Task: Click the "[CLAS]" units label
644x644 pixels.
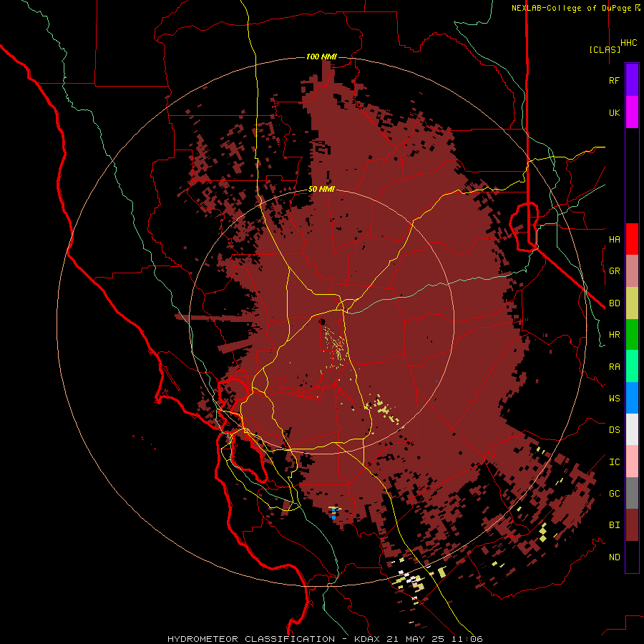Action: [x=605, y=49]
